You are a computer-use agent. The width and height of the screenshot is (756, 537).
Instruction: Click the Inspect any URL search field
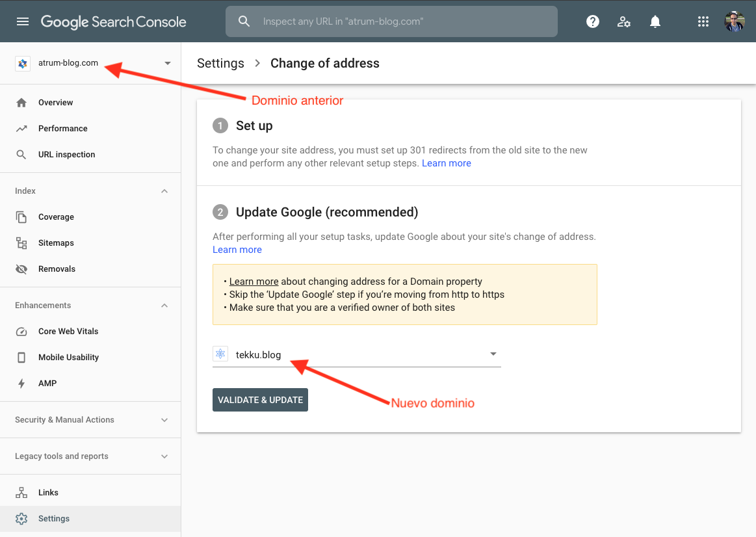391,21
